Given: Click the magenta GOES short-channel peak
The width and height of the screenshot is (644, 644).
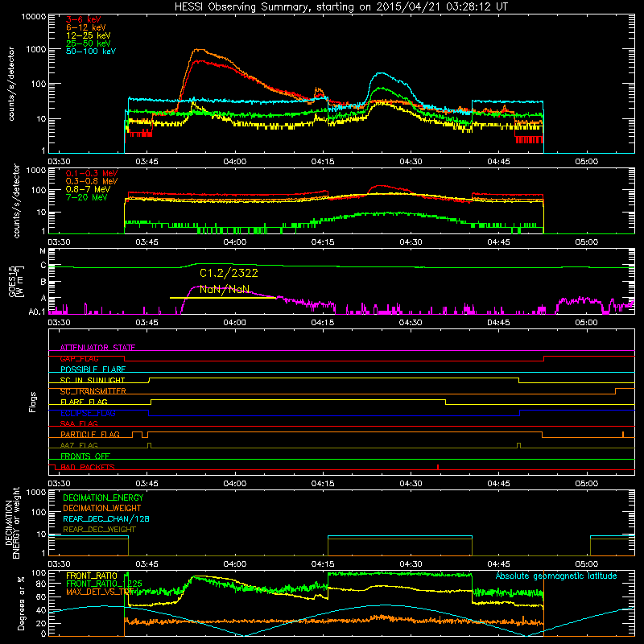Looking at the screenshot, I should coord(199,287).
